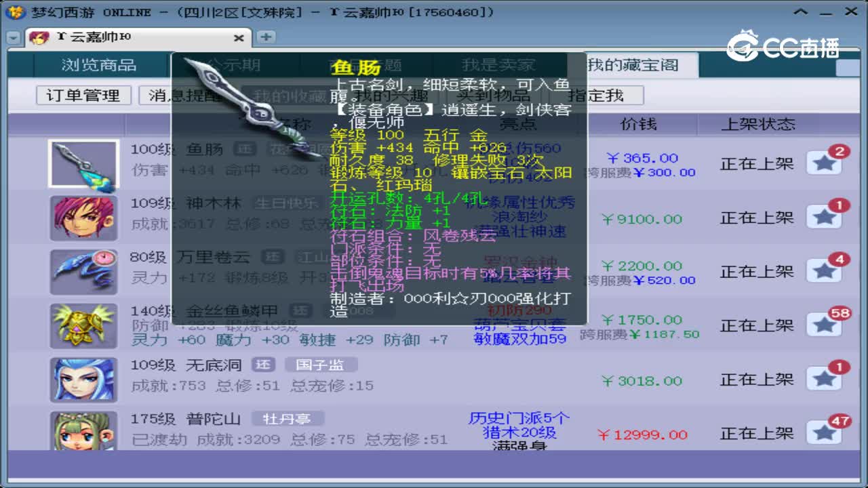The image size is (868, 488).
Task: Click the 上架状态 column header
Action: pyautogui.click(x=758, y=124)
